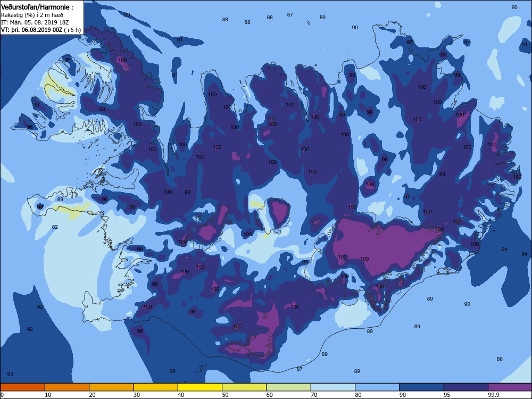Screen dimensions: 532x399
Task: Click the 'VT: þri. 06.08.2019 00Z (+6 h)' line
Action: 41,30
